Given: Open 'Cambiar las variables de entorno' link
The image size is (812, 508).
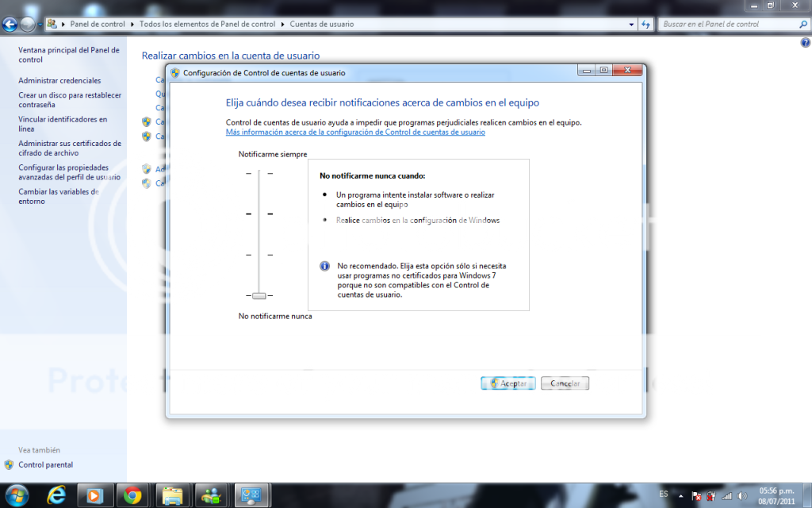Looking at the screenshot, I should point(59,197).
